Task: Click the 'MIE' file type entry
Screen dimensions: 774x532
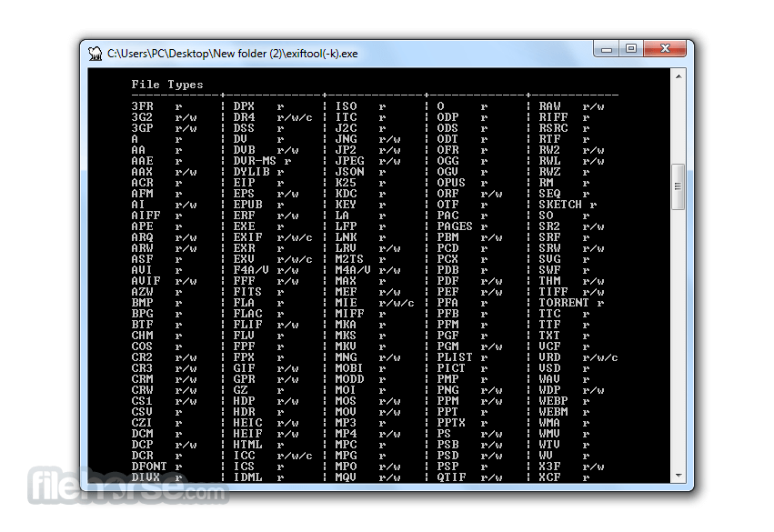Action: tap(346, 303)
